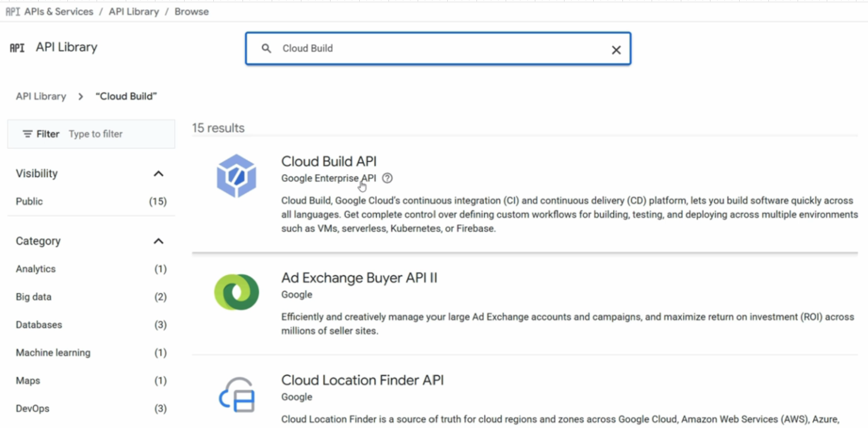Collapse the Category section
Screen dimensions: 868x428
pos(158,241)
